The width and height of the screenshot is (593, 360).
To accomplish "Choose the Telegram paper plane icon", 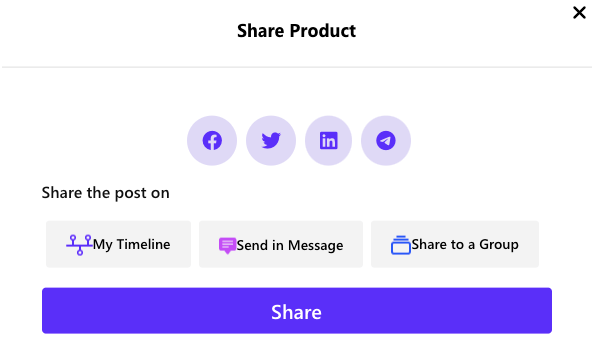I will (x=386, y=141).
